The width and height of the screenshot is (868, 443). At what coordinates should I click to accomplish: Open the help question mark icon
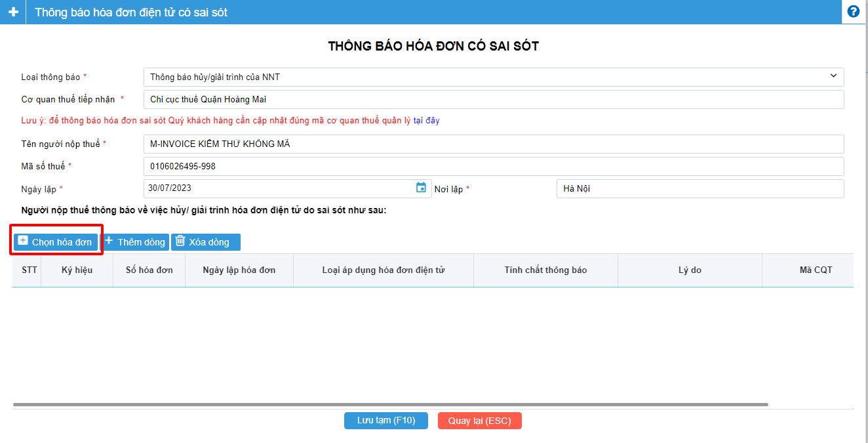(853, 11)
